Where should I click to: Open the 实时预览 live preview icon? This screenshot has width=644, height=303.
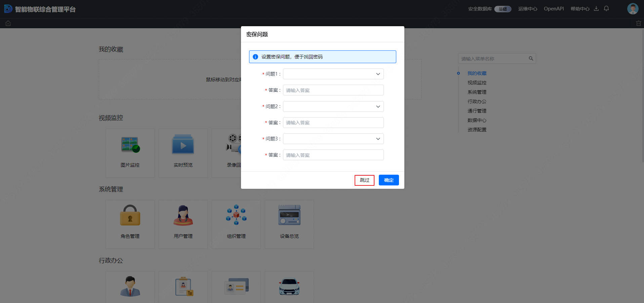[x=183, y=145]
